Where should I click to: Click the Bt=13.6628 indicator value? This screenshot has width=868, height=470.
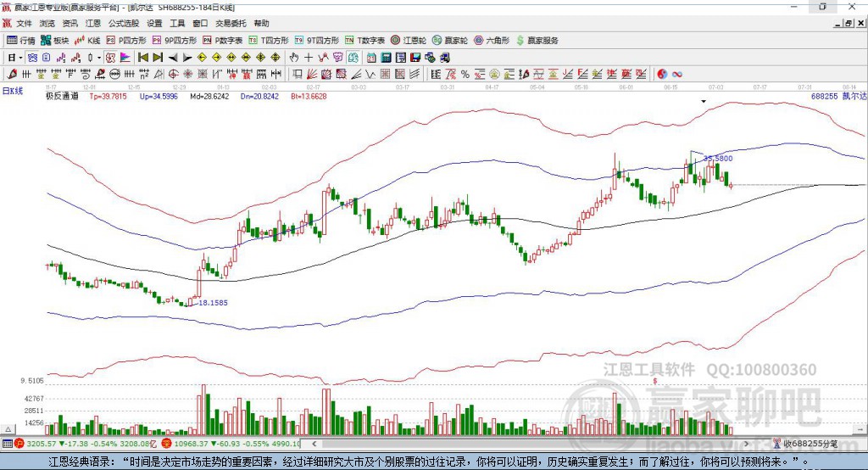point(309,96)
